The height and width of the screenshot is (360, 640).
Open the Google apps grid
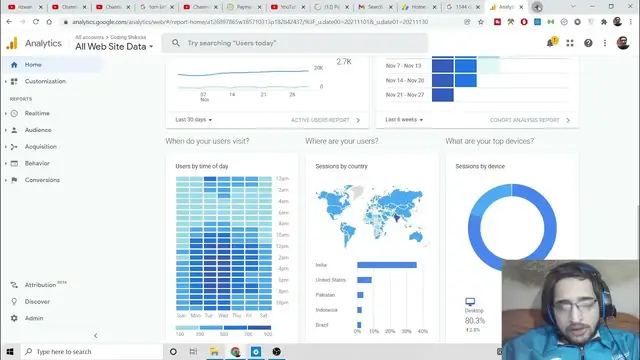pos(570,43)
